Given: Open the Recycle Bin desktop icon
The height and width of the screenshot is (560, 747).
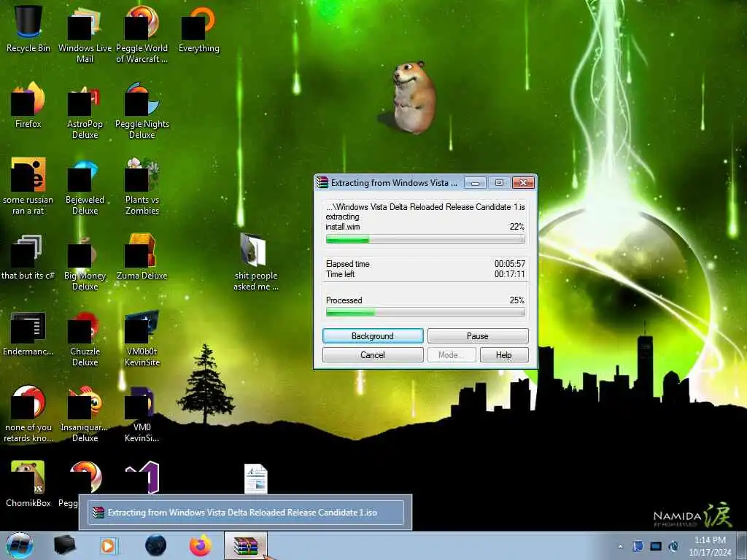Looking at the screenshot, I should pyautogui.click(x=28, y=28).
